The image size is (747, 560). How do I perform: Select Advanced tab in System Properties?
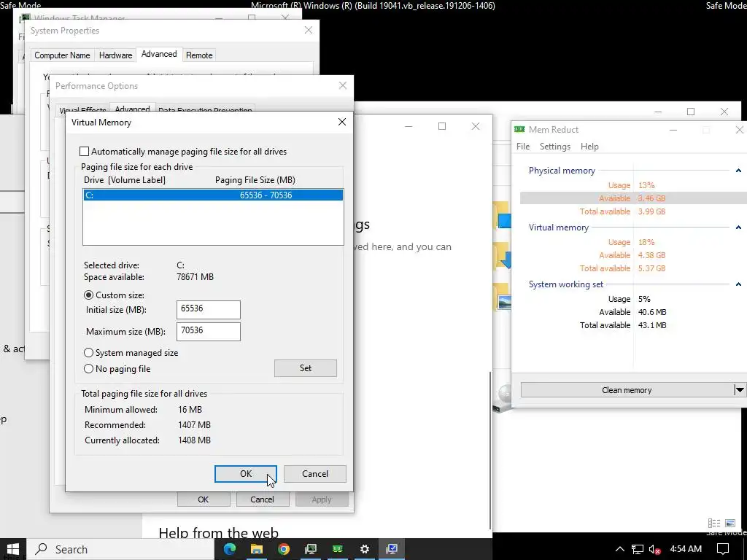(159, 54)
